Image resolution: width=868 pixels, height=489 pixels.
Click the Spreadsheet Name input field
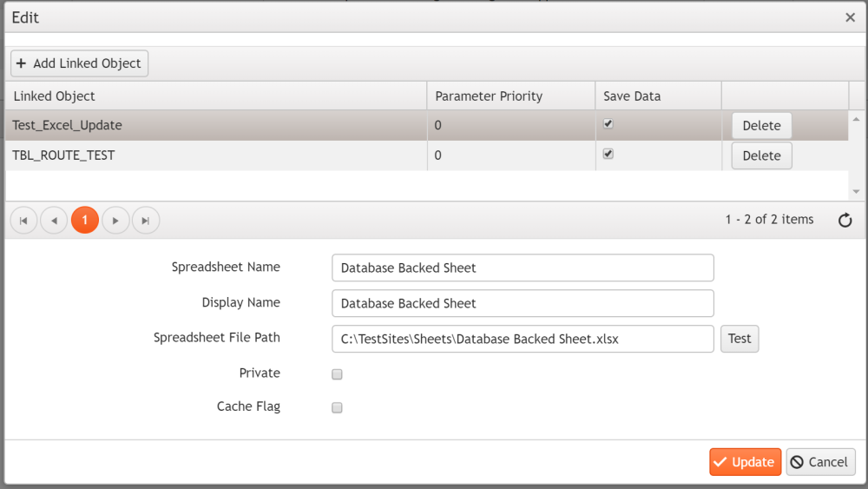point(523,268)
